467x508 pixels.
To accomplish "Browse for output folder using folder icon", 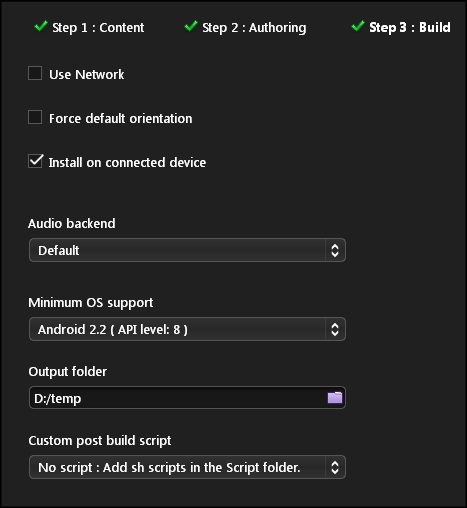I will point(335,397).
